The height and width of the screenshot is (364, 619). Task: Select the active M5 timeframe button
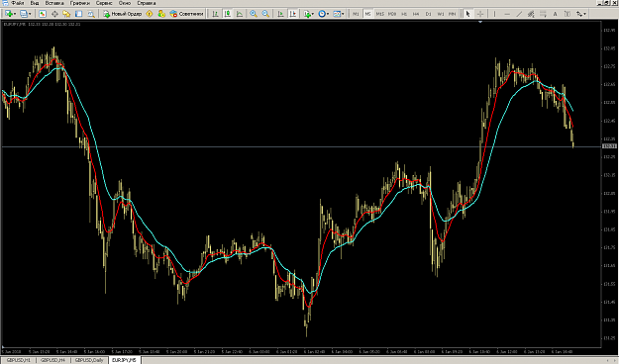(367, 14)
